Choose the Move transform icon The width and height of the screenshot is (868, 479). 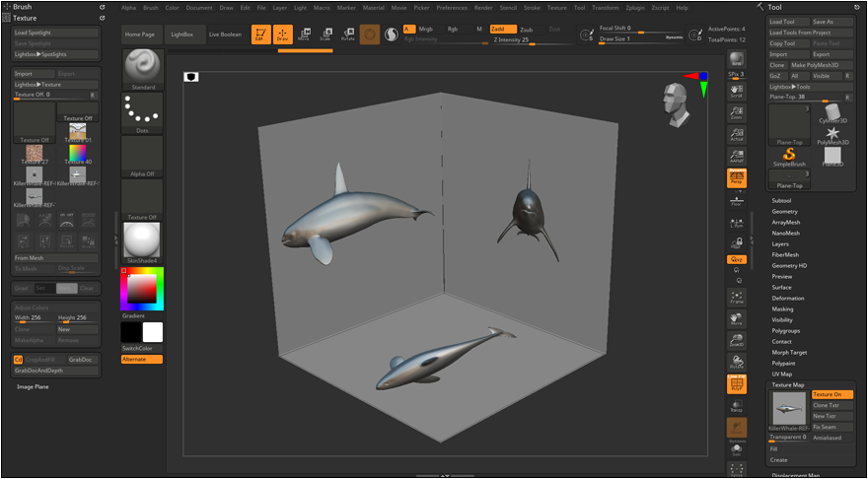pyautogui.click(x=304, y=34)
